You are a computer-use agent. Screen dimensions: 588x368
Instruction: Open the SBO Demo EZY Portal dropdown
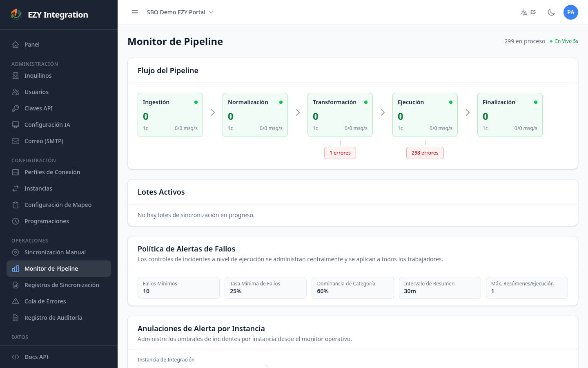tap(180, 12)
